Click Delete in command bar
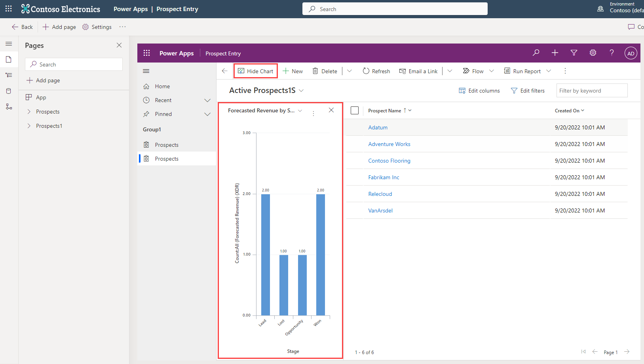Screen dimensions: 644x364 [325, 71]
